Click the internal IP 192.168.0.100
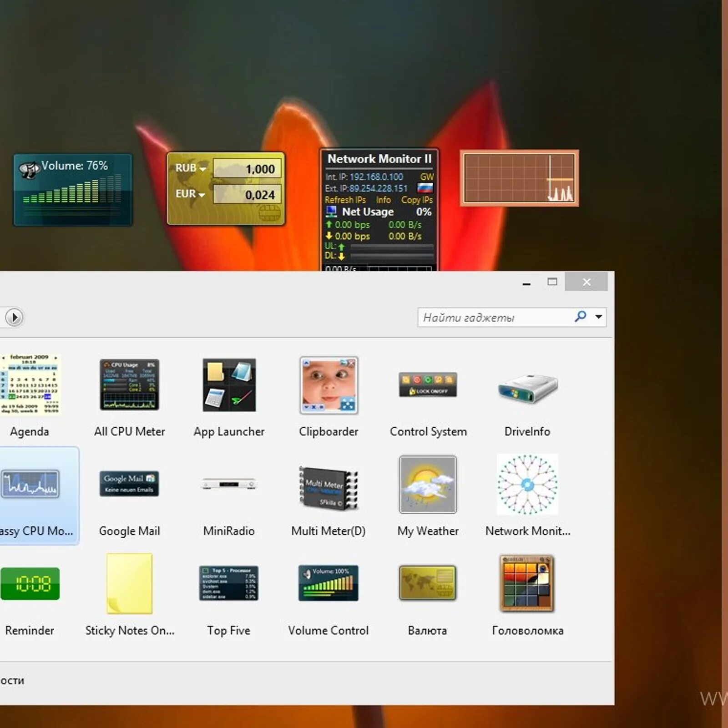Screen dimensions: 728x728 click(376, 177)
